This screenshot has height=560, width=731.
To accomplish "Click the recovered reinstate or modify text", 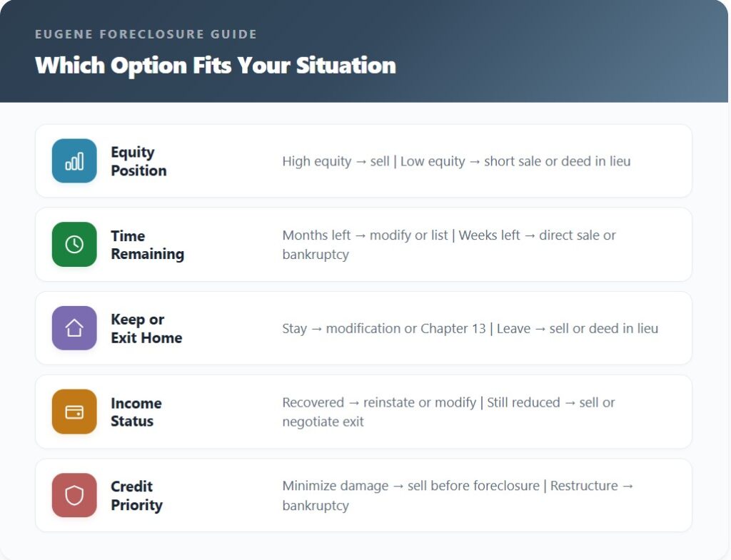I will [x=378, y=402].
